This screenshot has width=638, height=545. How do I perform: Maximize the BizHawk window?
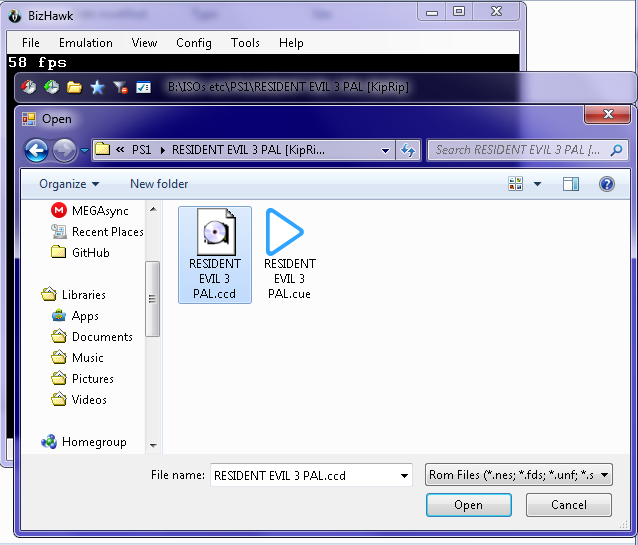tap(459, 11)
